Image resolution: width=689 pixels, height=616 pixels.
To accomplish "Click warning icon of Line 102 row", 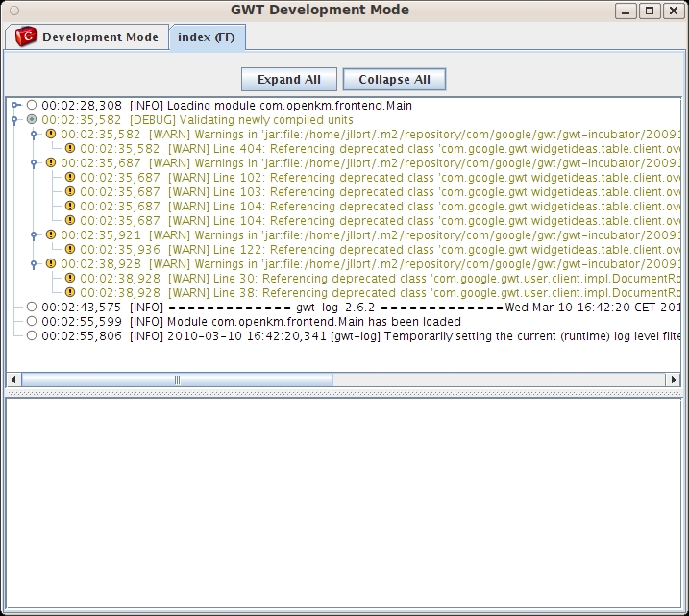I will click(x=70, y=177).
